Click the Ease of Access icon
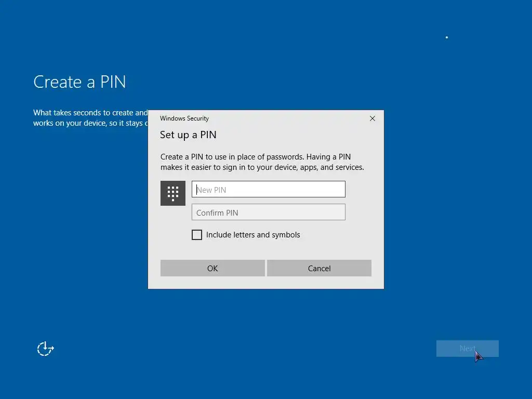 45,349
